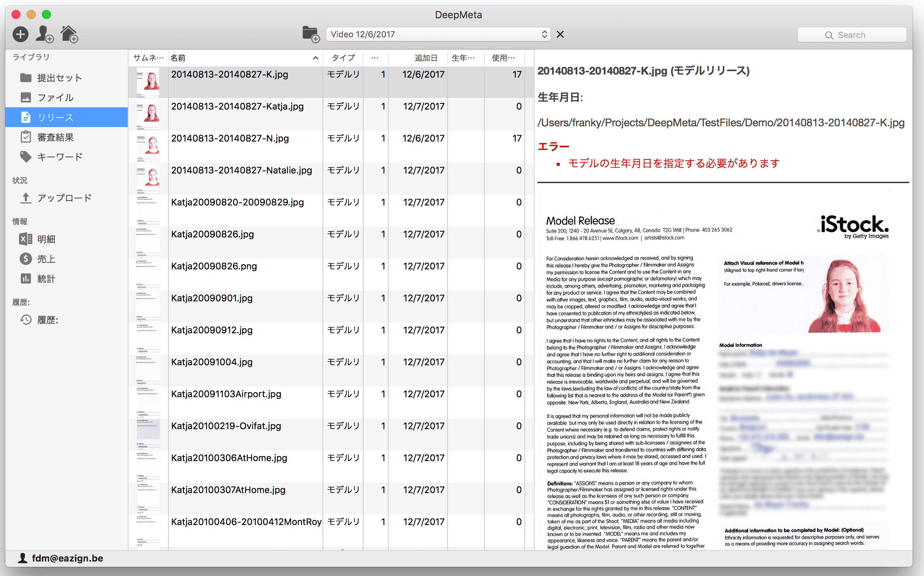Open キーワード in the sidebar
The height and width of the screenshot is (576, 924).
point(67,157)
